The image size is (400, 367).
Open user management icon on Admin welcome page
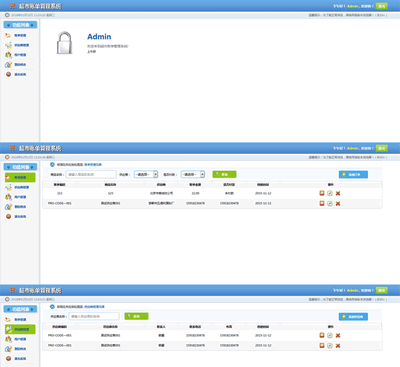point(8,55)
